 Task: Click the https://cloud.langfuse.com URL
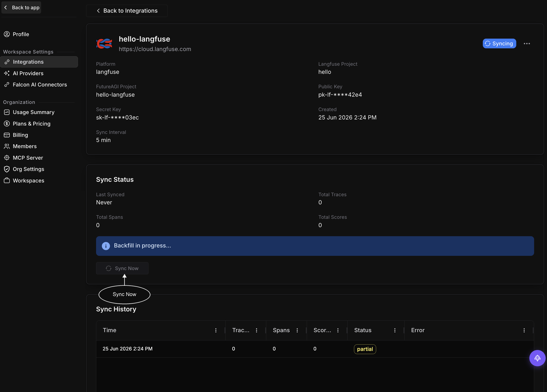(155, 49)
